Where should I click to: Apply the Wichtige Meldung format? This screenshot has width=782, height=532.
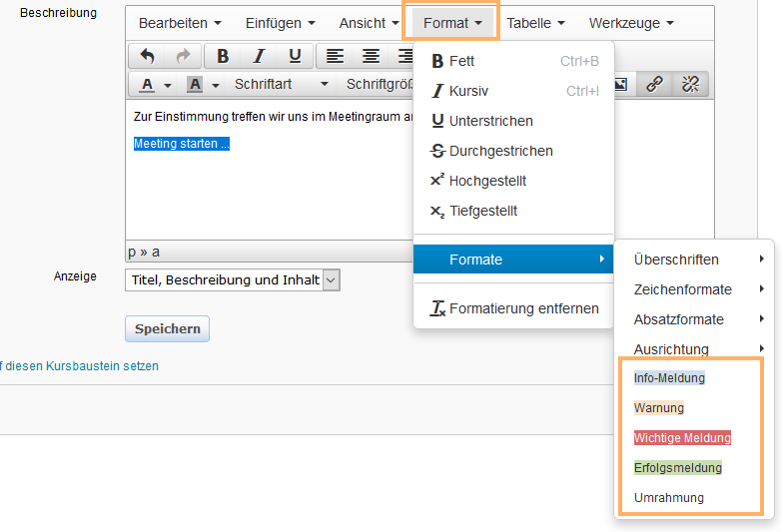[x=682, y=438]
